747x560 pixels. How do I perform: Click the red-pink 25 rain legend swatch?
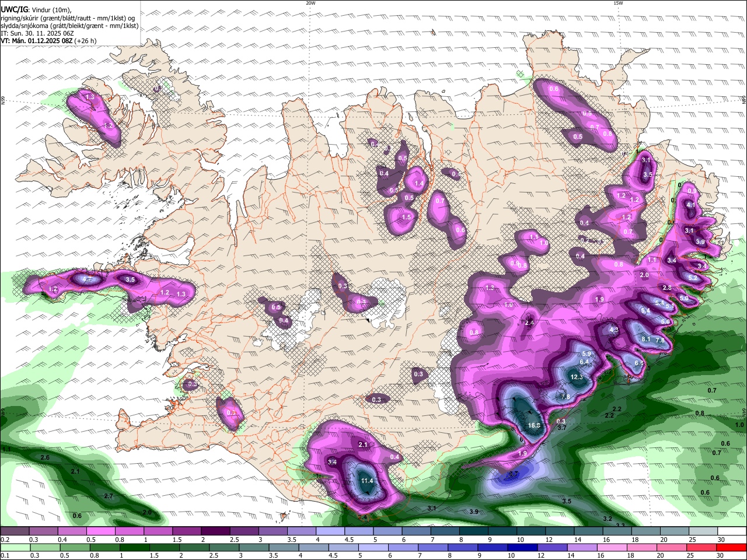pyautogui.click(x=701, y=547)
